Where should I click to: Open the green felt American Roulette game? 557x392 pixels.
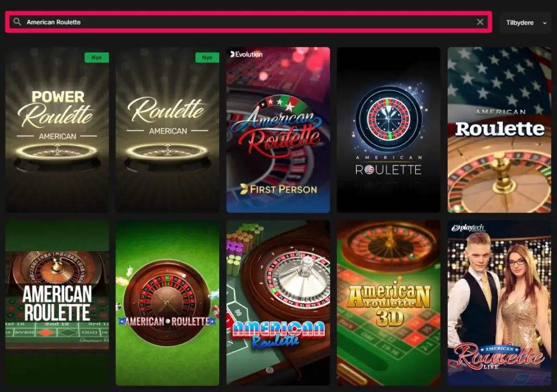coord(168,303)
